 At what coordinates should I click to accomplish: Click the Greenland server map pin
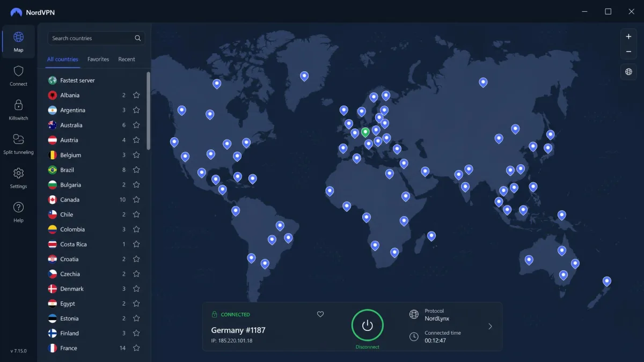(304, 77)
